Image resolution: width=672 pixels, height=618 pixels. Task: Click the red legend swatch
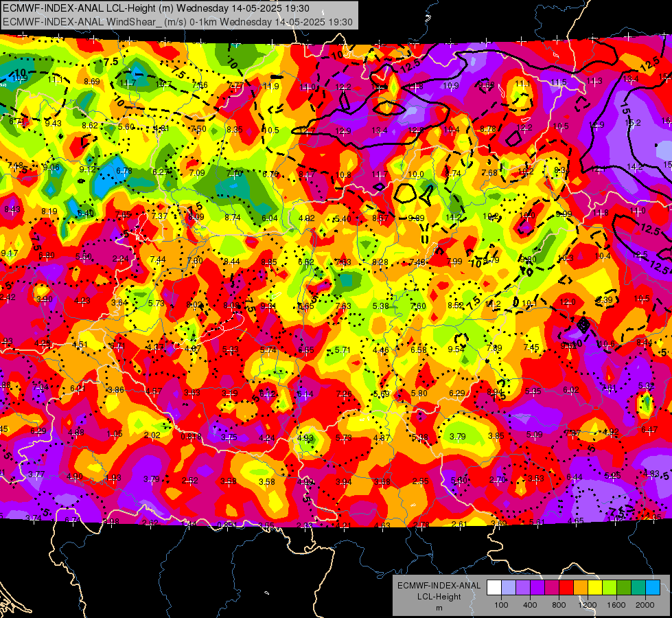[566, 587]
